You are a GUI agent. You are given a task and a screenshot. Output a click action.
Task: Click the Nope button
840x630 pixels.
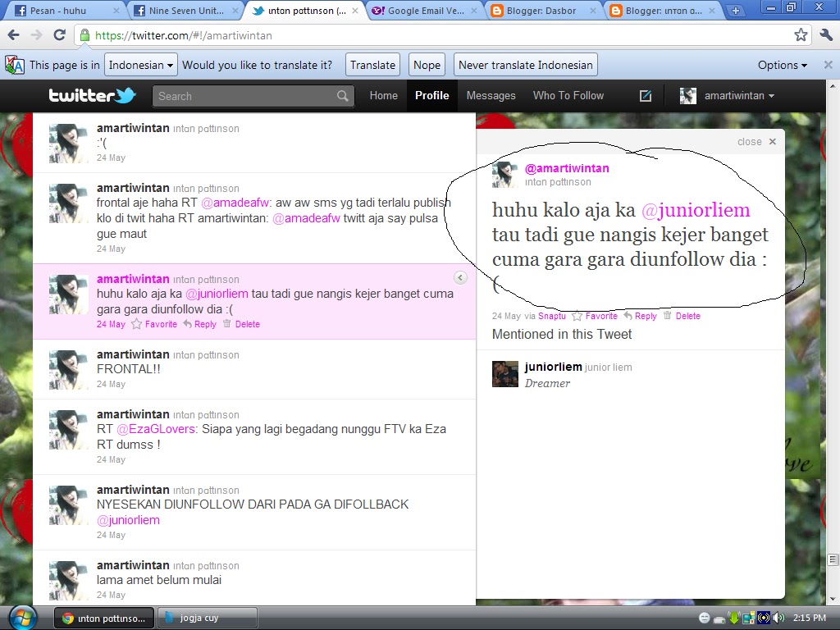coord(427,65)
